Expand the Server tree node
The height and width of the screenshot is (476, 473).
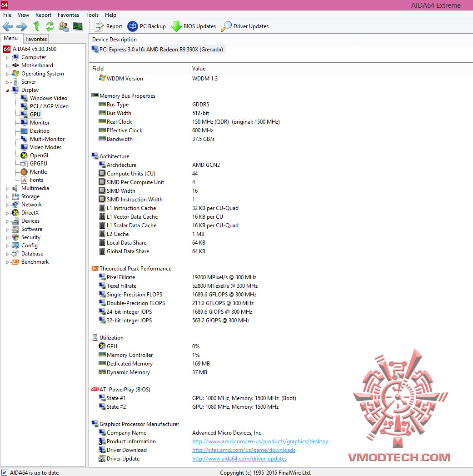[x=7, y=82]
